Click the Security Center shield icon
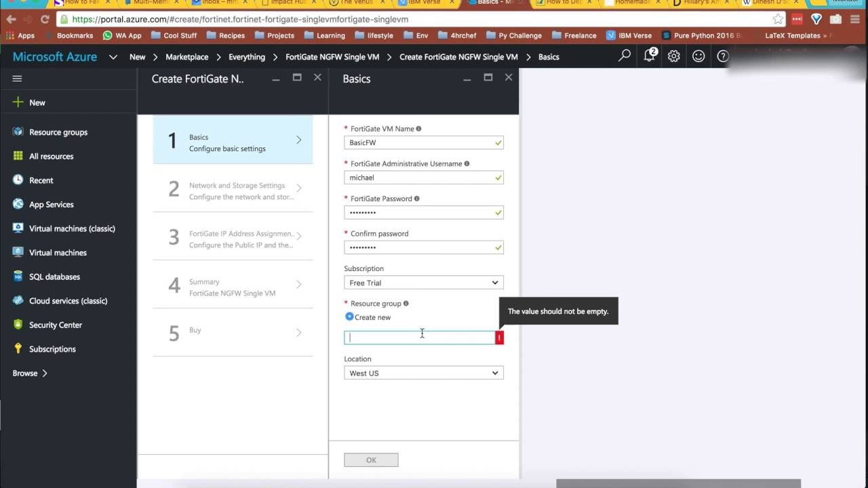The image size is (868, 488). [x=18, y=325]
